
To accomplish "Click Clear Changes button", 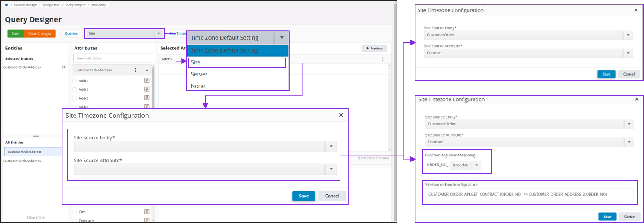I will 40,33.
